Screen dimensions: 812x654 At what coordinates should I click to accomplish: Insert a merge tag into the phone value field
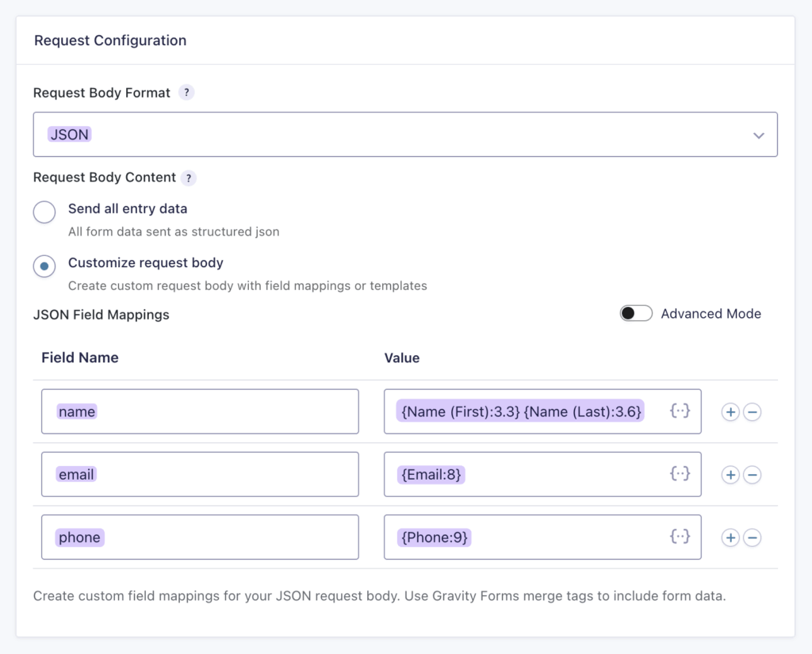[680, 537]
